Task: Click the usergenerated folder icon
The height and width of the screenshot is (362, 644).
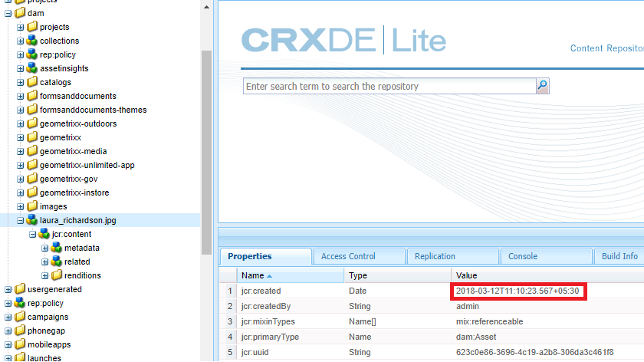Action: [20, 289]
